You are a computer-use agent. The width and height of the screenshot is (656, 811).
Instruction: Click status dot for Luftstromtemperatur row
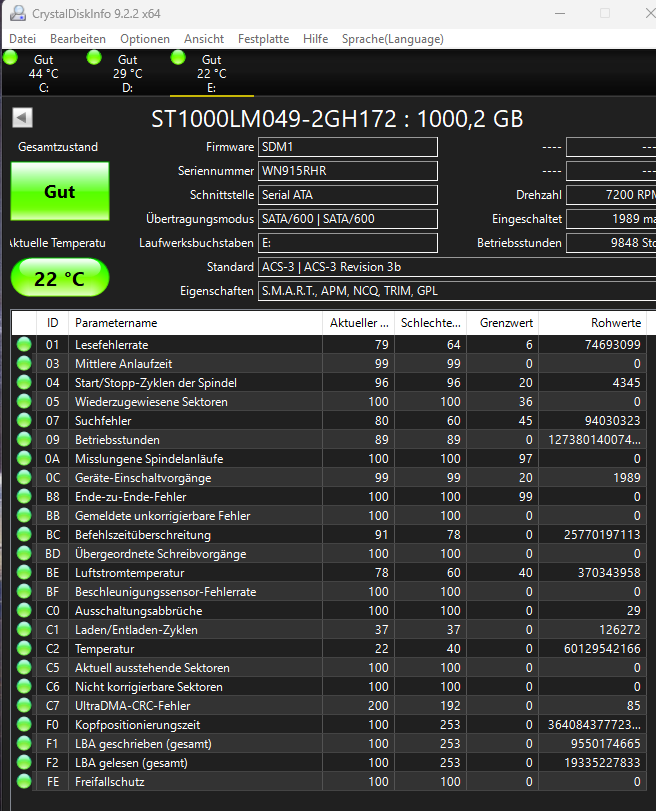(24, 573)
